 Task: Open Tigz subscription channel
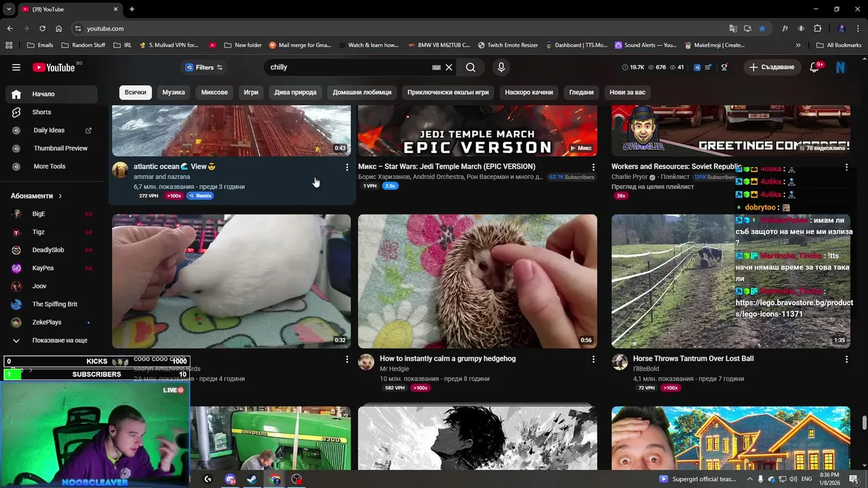point(52,232)
